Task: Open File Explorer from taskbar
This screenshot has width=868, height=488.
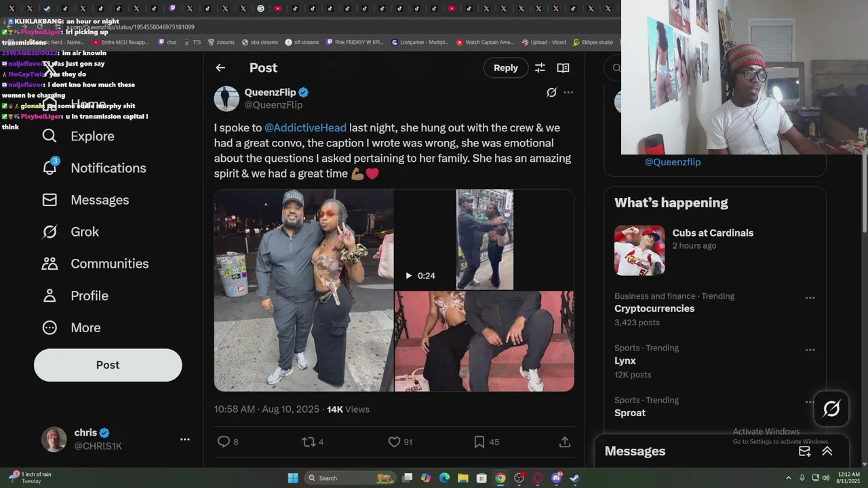Action: [462, 478]
